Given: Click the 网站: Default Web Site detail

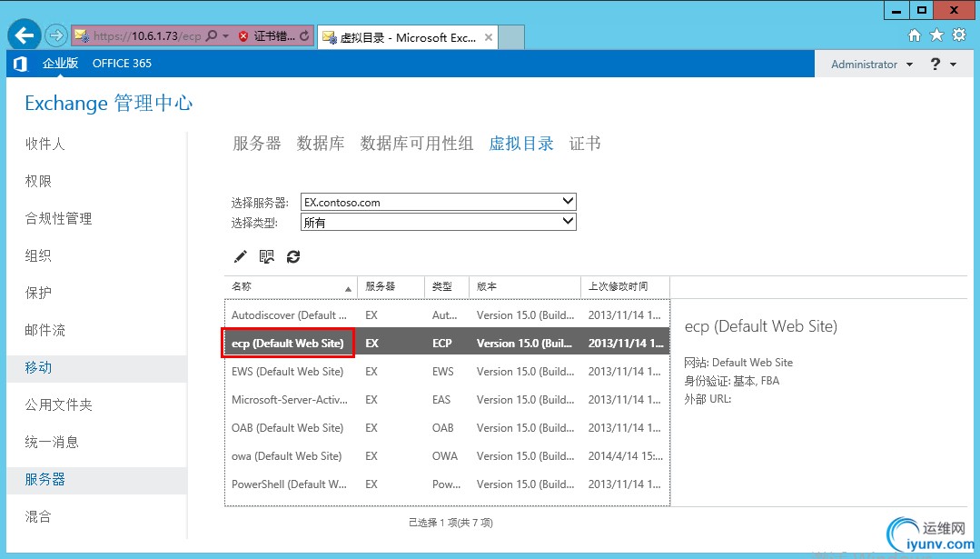Looking at the screenshot, I should [x=738, y=362].
